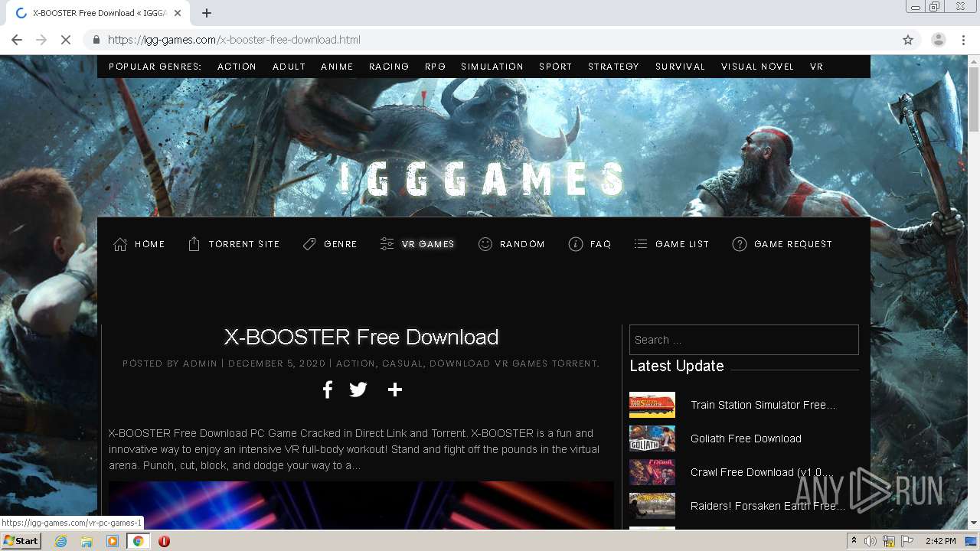Open GAME REQUEST menu item
The image size is (980, 551).
tap(782, 244)
